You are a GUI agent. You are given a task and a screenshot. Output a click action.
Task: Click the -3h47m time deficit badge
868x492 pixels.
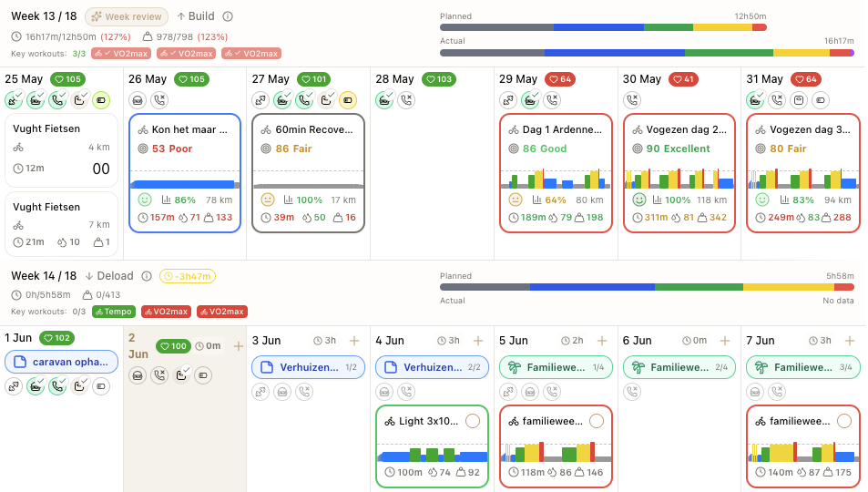[188, 276]
